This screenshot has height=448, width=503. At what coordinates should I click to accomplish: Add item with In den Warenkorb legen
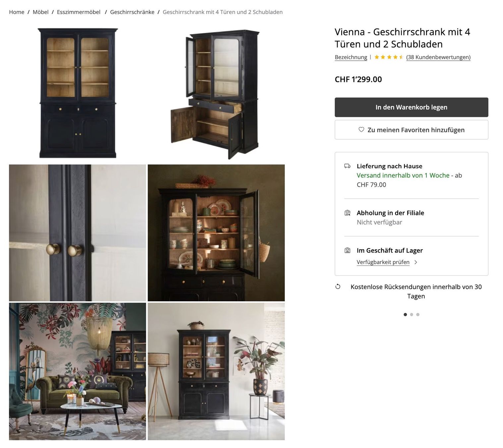coord(411,107)
